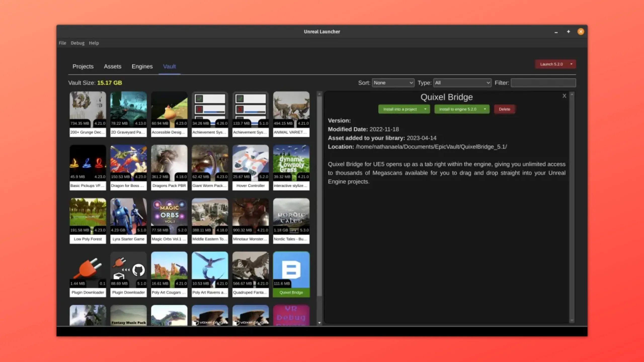Screen dimensions: 644x362
Task: Click Install into a project button
Action: [400, 109]
